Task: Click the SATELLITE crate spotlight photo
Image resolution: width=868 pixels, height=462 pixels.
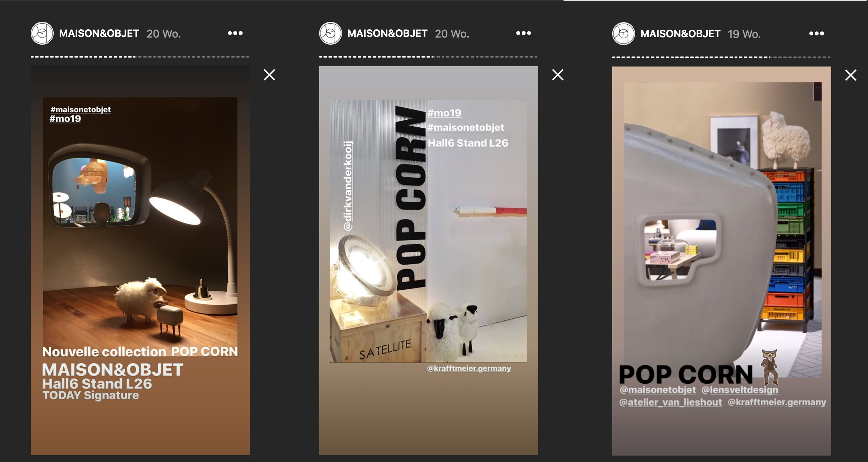Action: point(428,231)
